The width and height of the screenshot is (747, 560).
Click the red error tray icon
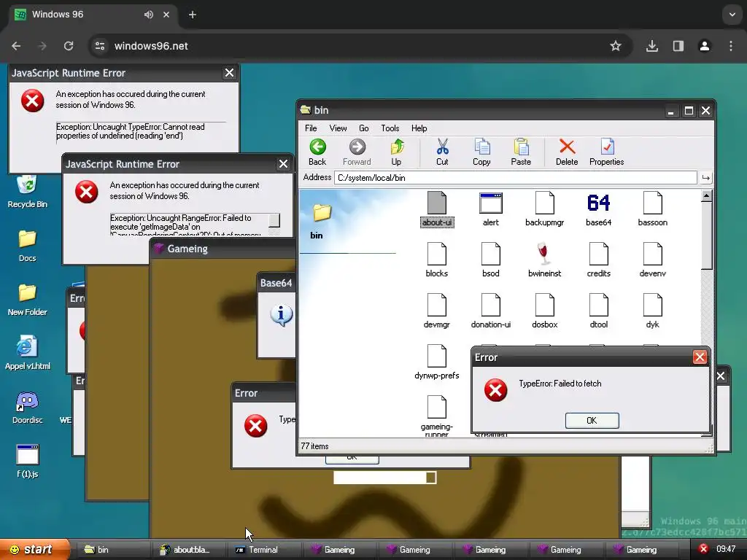703,549
